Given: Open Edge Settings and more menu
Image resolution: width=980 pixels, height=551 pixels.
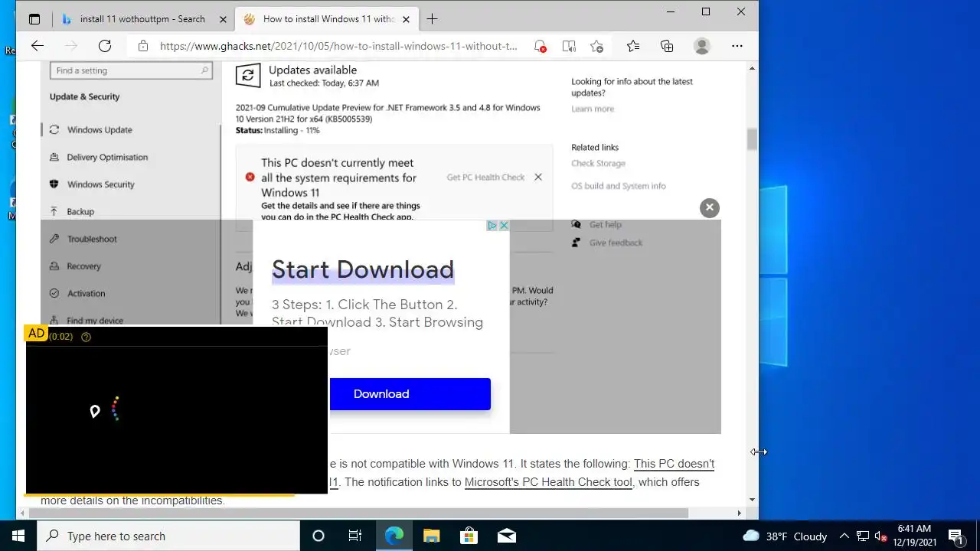Looking at the screenshot, I should coord(737,46).
